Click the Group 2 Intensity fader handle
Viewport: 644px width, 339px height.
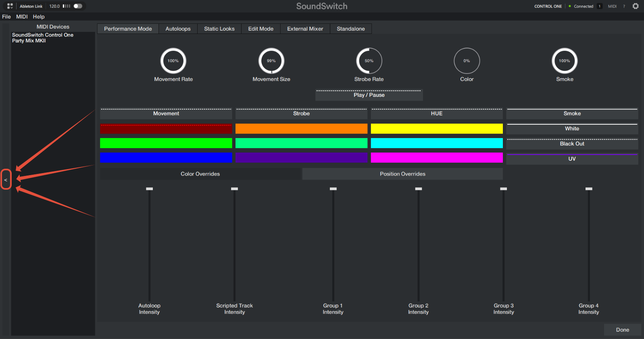419,189
